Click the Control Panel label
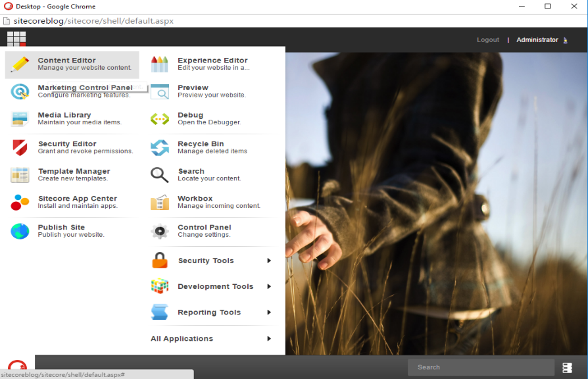Viewport: 588px width, 379px height. pyautogui.click(x=205, y=227)
